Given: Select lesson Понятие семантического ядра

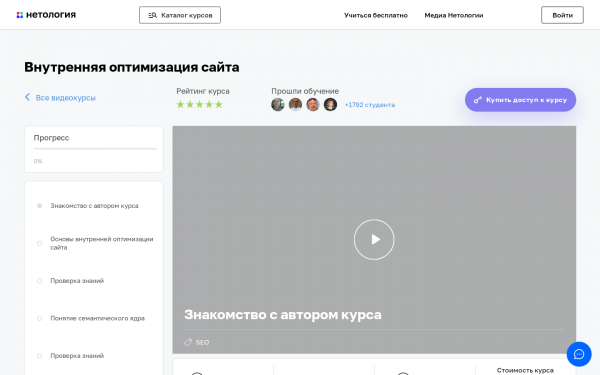Looking at the screenshot, I should click(x=98, y=318).
